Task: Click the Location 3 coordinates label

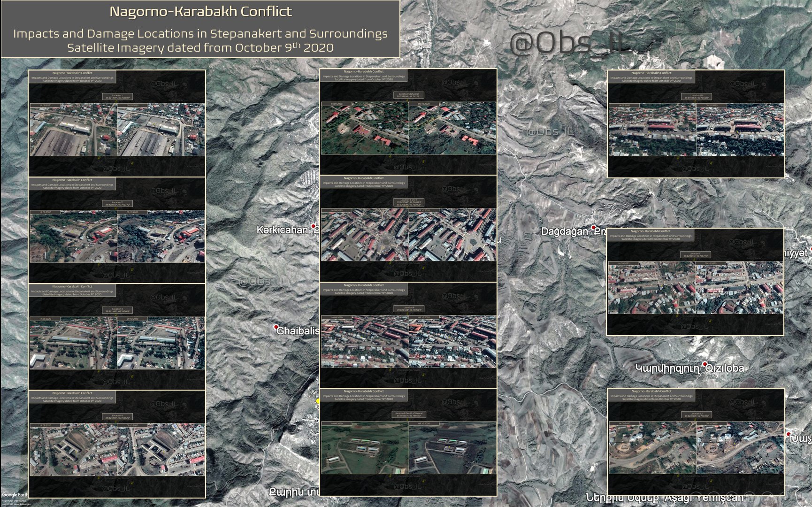Action: point(117,310)
